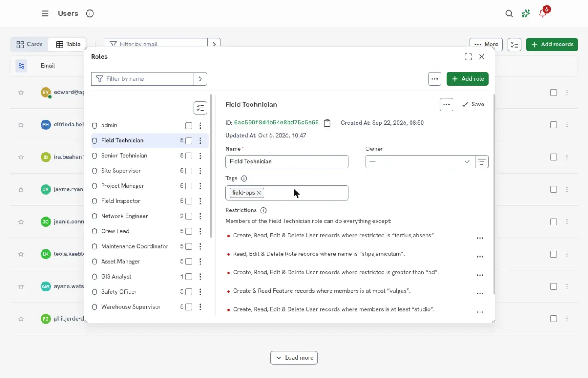Open the kebab menu for Crew Lead
Screen dimensions: 588x378
[200, 231]
